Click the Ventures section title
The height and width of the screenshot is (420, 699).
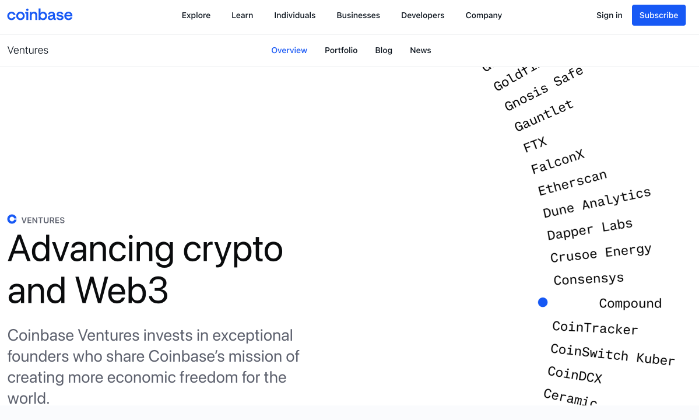[x=28, y=50]
